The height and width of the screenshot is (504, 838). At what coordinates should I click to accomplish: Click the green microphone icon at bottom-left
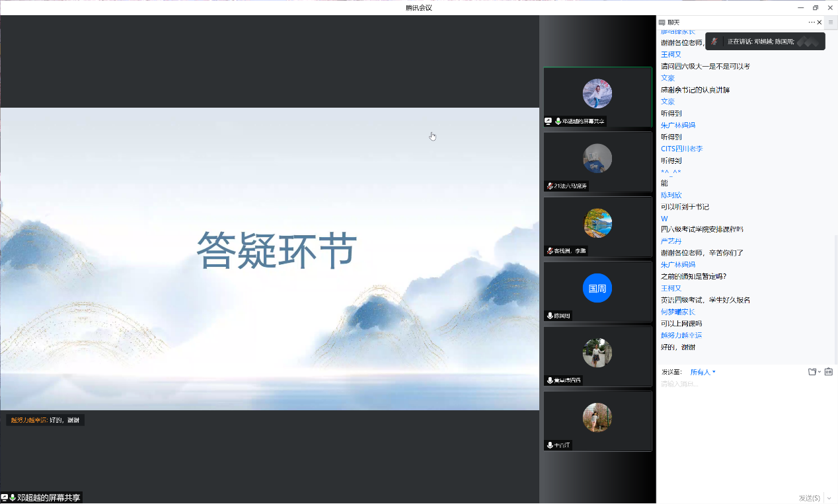(x=13, y=497)
